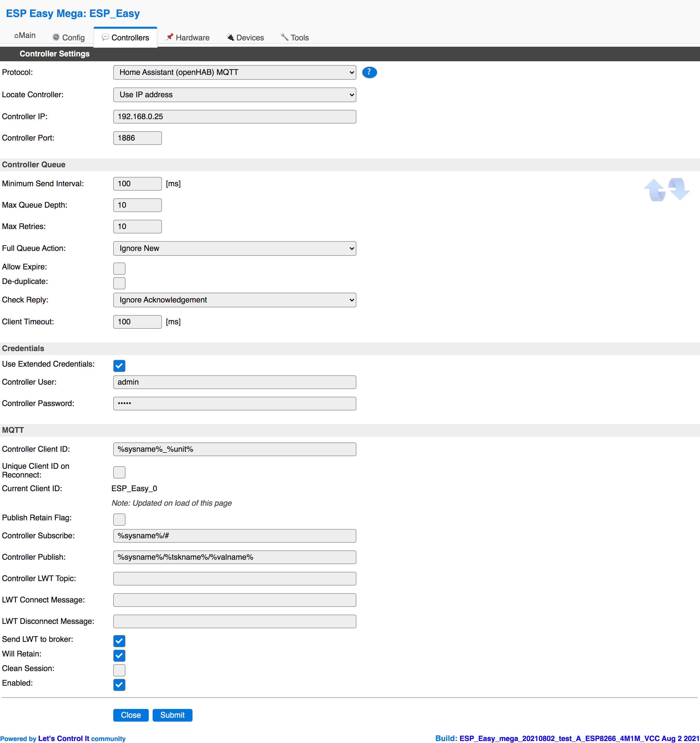Screen dimensions: 700x743
Task: Click the up arrow scroll icon
Action: [x=655, y=190]
